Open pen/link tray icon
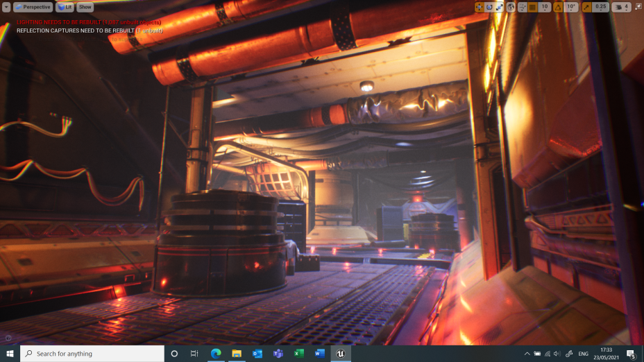Viewport: 644px width, 362px height. pos(569,354)
